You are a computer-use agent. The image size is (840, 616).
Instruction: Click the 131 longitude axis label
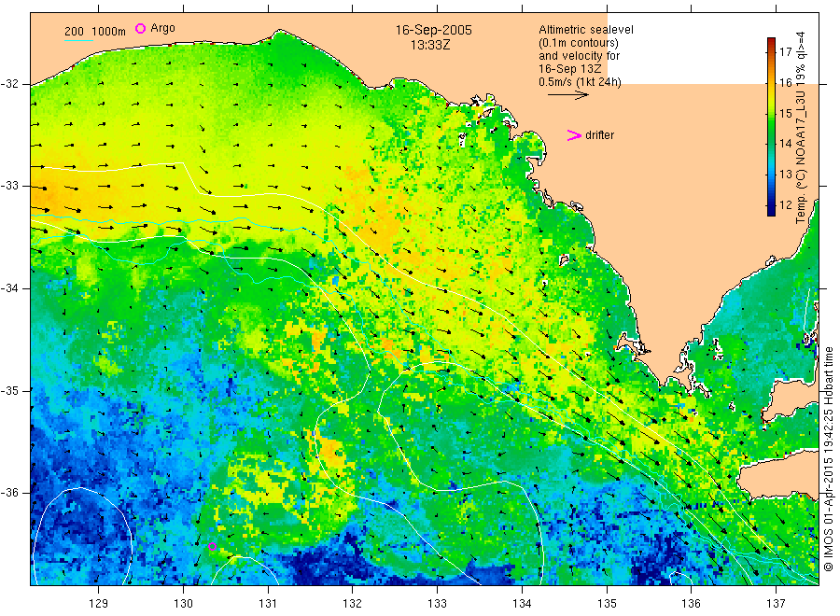268,604
